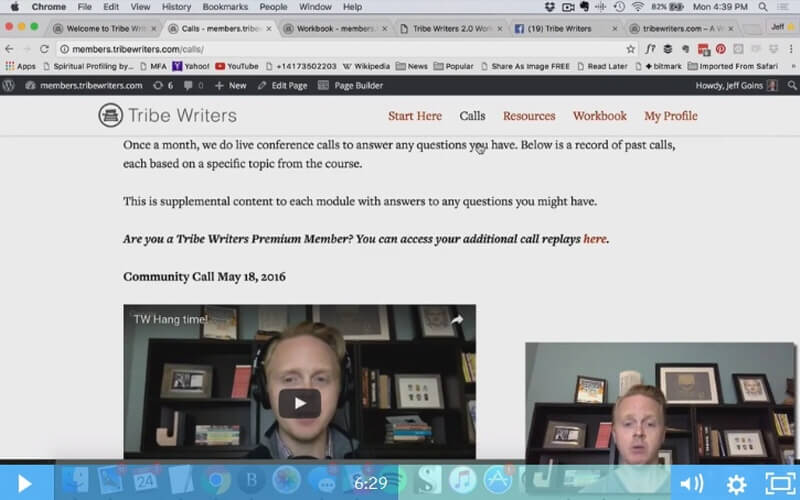Click the WordPress admin bar search icon
This screenshot has height=500, width=800.
coord(792,86)
